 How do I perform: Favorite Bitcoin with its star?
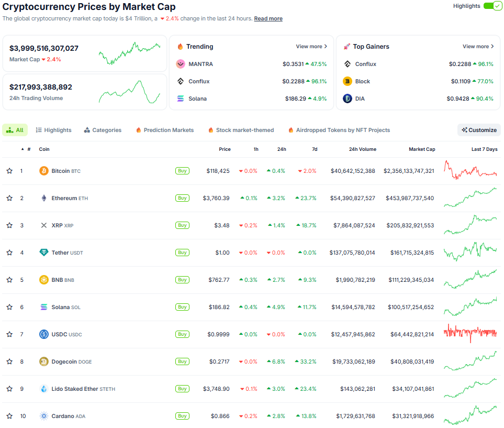click(x=9, y=171)
